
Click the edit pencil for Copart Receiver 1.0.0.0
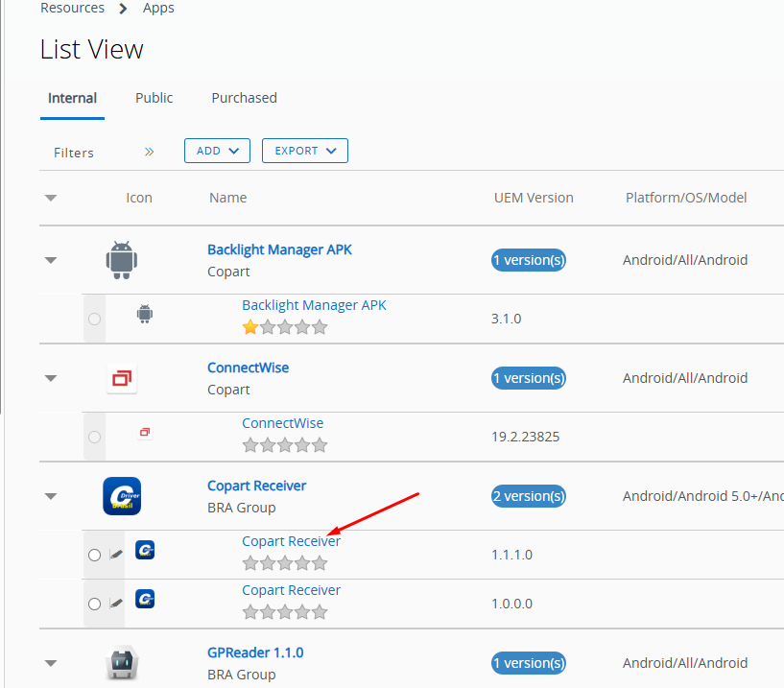[116, 604]
